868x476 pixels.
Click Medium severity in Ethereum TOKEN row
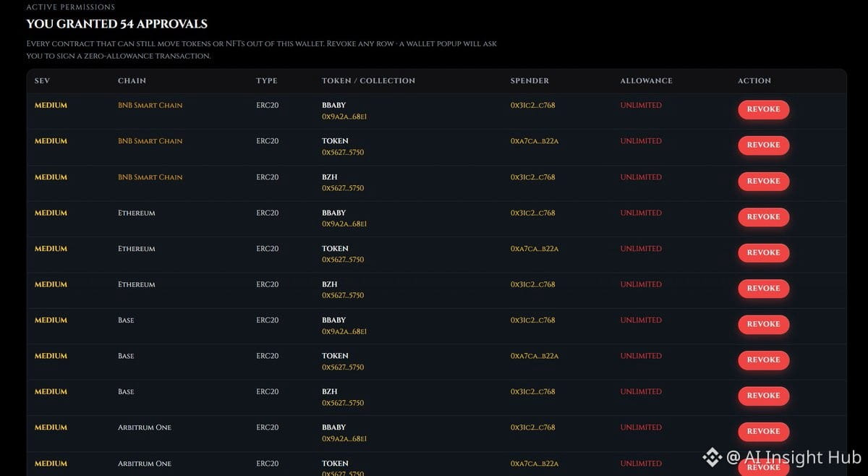tap(51, 249)
